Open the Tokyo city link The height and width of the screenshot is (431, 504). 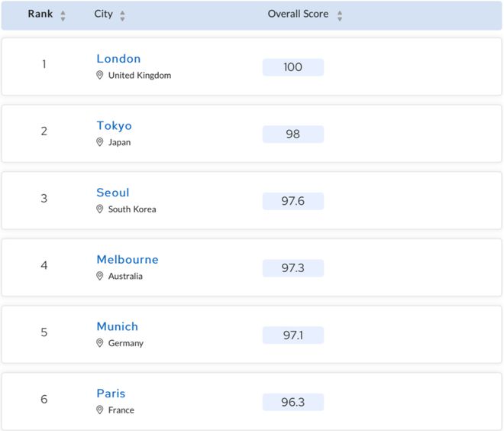click(x=115, y=126)
